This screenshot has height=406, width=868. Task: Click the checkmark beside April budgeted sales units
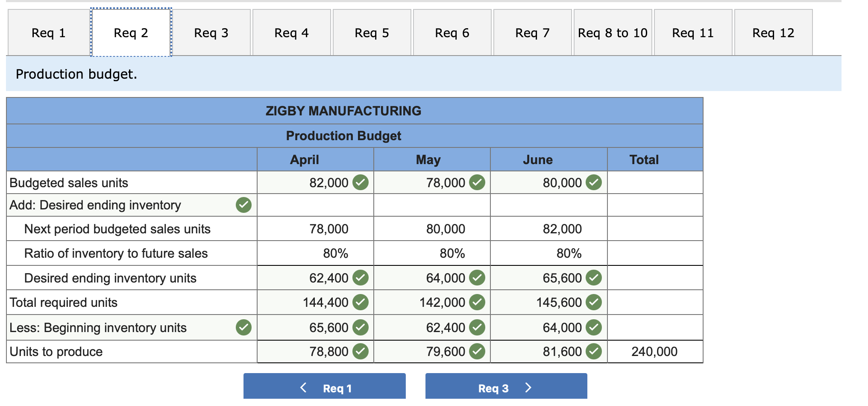360,182
